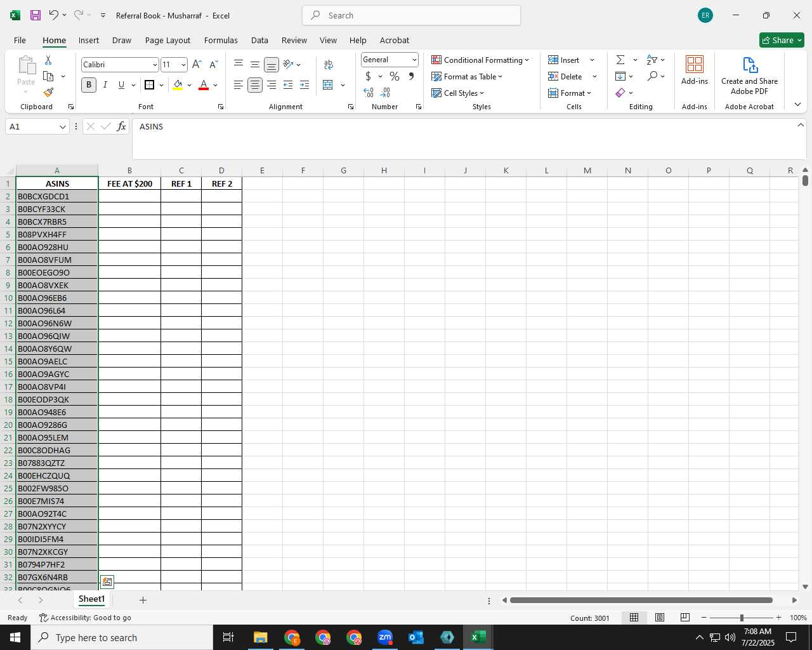
Task: Switch to the Insert tab
Action: 89,40
